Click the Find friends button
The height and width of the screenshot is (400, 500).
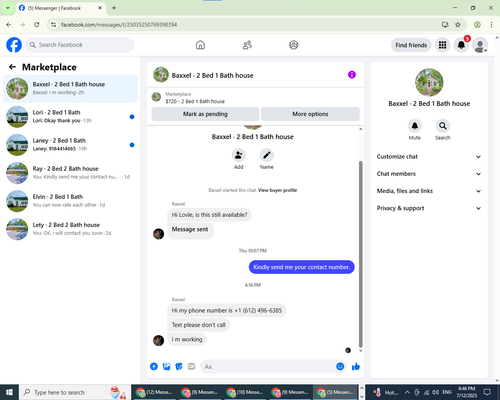[411, 45]
